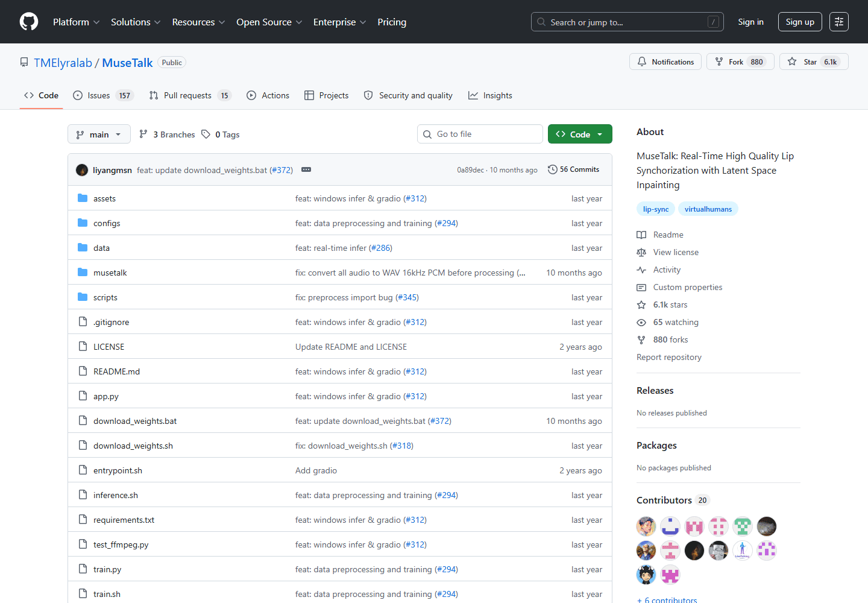The height and width of the screenshot is (603, 868).
Task: Open the Pricing page
Action: click(x=392, y=22)
